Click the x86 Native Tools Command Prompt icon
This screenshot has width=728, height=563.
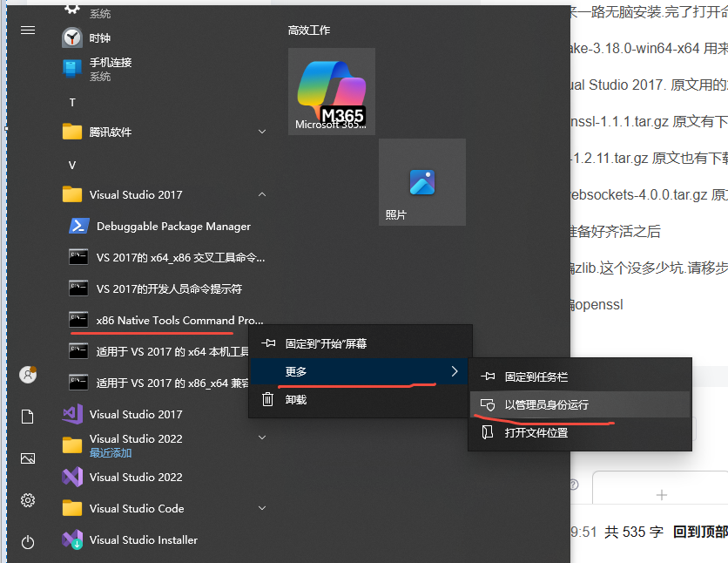point(78,320)
